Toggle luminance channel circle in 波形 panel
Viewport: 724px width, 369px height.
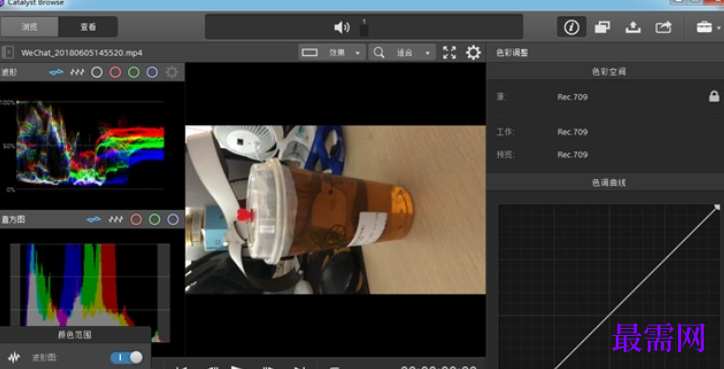pos(97,72)
